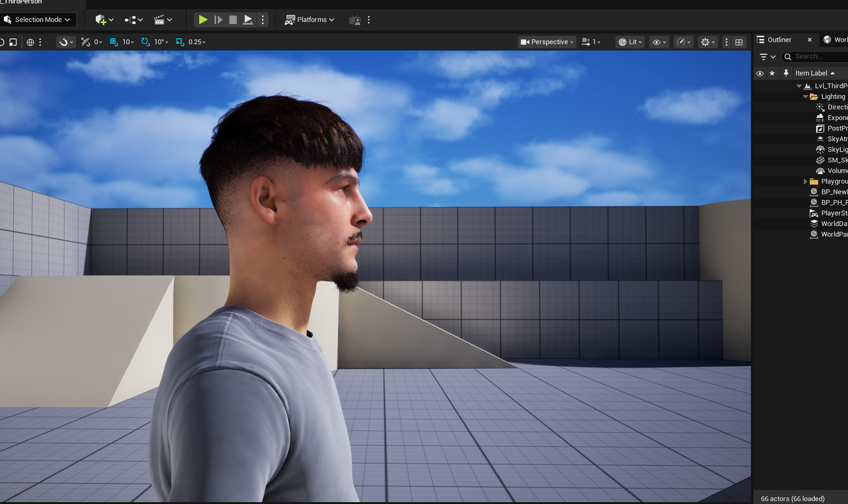Select the rotation snap angle icon
This screenshot has width=848, height=504.
144,41
